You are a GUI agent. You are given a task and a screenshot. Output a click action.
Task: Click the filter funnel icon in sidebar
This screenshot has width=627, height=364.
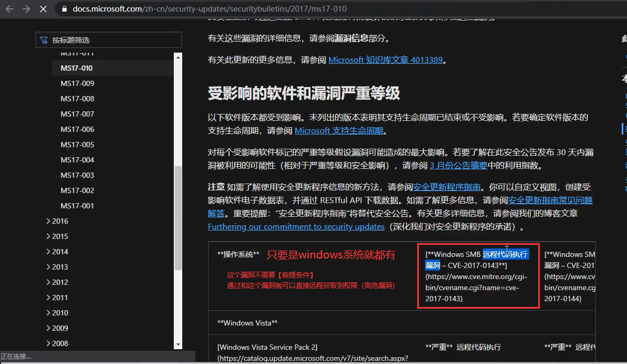44,40
